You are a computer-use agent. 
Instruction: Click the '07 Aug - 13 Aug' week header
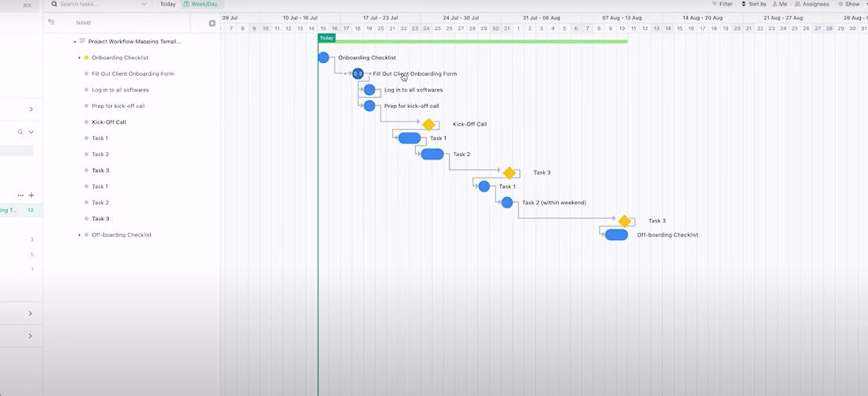(x=623, y=17)
